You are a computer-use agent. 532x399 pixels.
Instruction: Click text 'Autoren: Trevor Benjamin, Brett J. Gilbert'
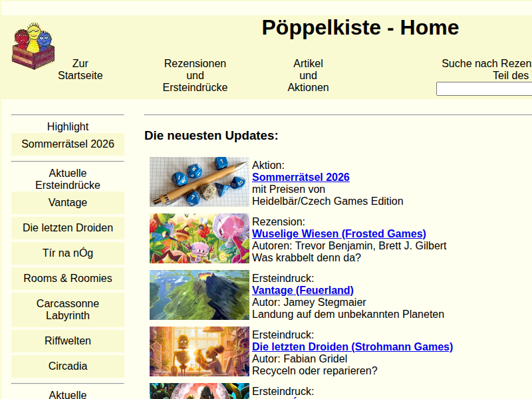(349, 245)
